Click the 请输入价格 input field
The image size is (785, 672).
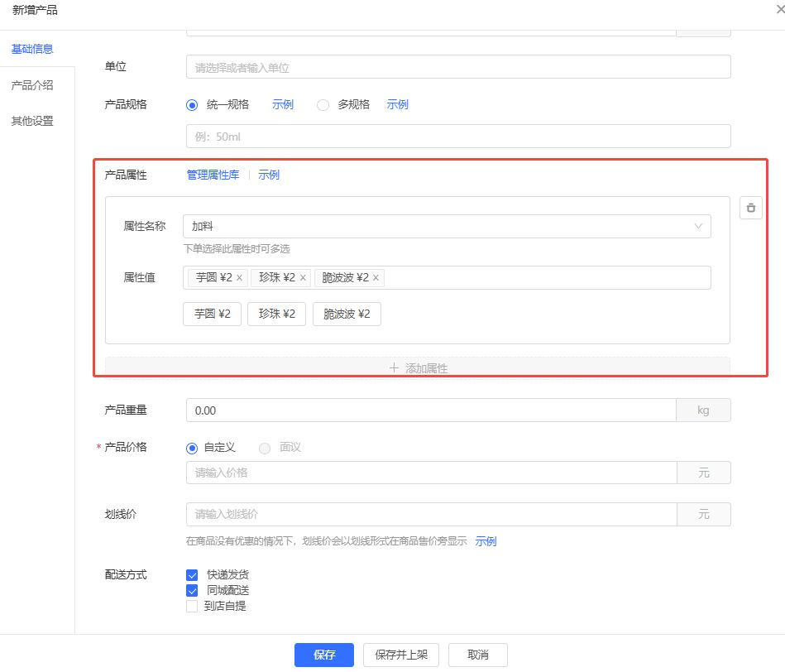pos(431,473)
